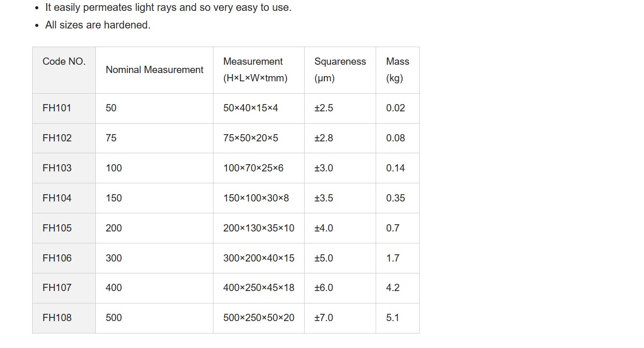
Task: Select the FH107 code cell
Action: pos(64,288)
